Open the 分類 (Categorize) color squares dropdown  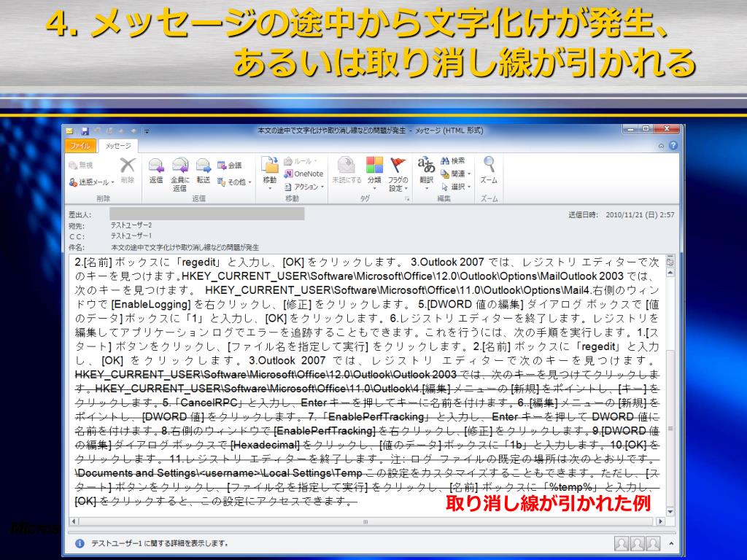point(374,174)
